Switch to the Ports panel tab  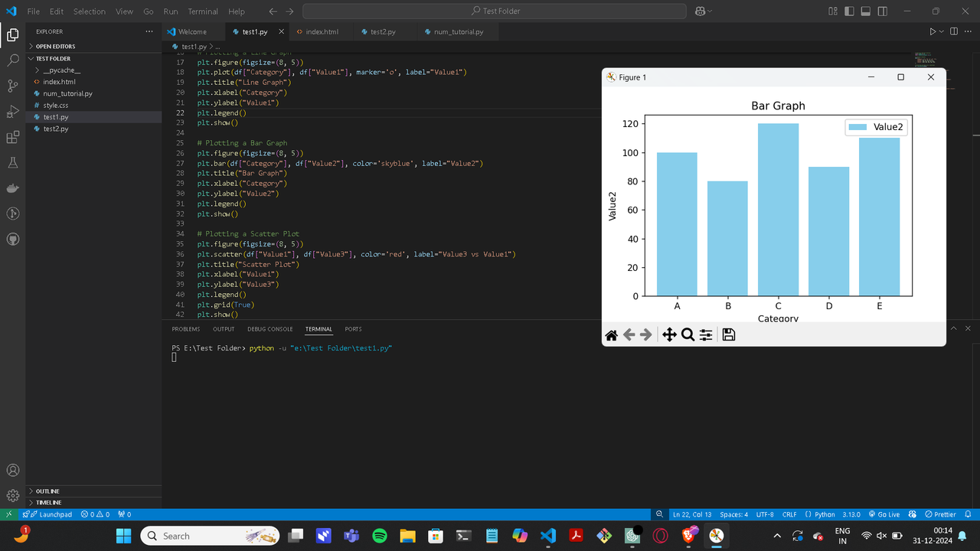click(353, 329)
